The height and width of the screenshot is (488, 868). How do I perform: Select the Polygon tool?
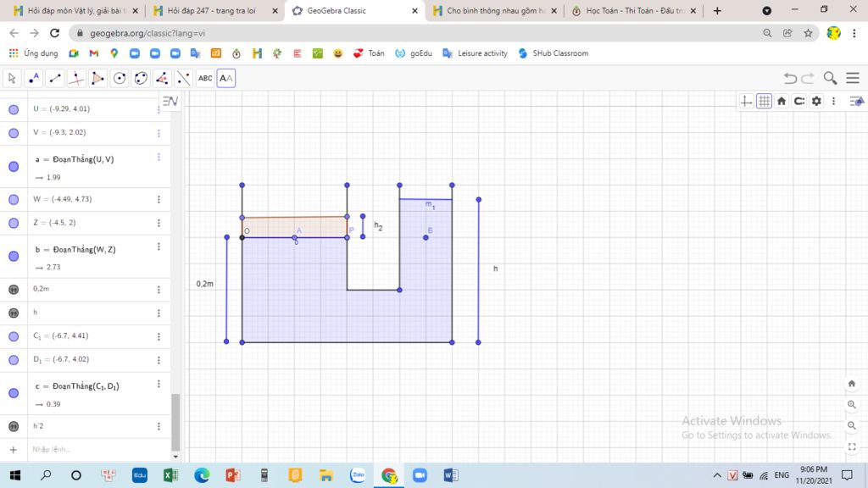97,78
